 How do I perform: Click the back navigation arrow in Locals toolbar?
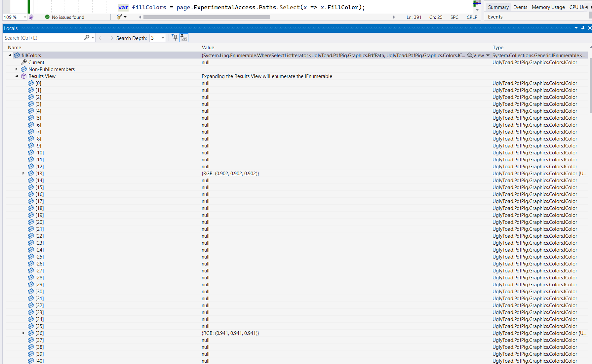tap(101, 38)
